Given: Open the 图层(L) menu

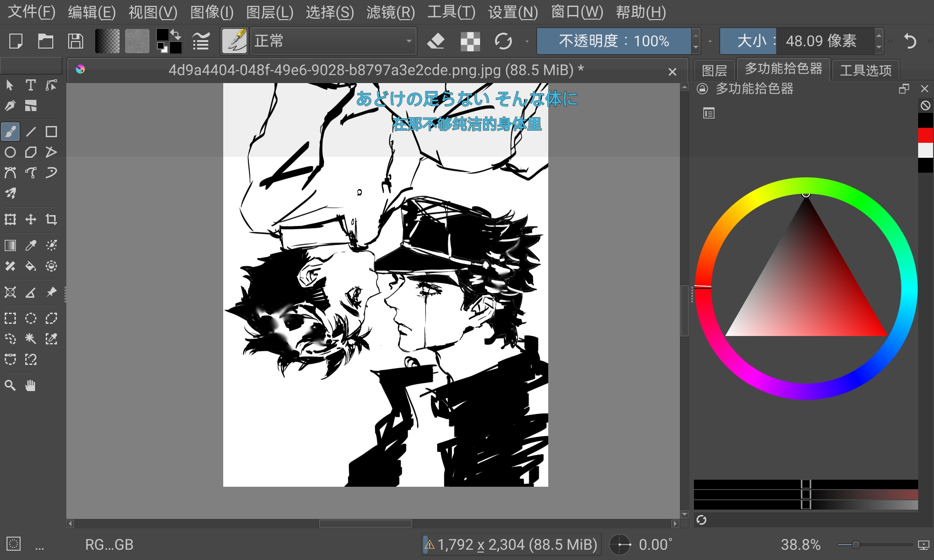Looking at the screenshot, I should click(269, 12).
